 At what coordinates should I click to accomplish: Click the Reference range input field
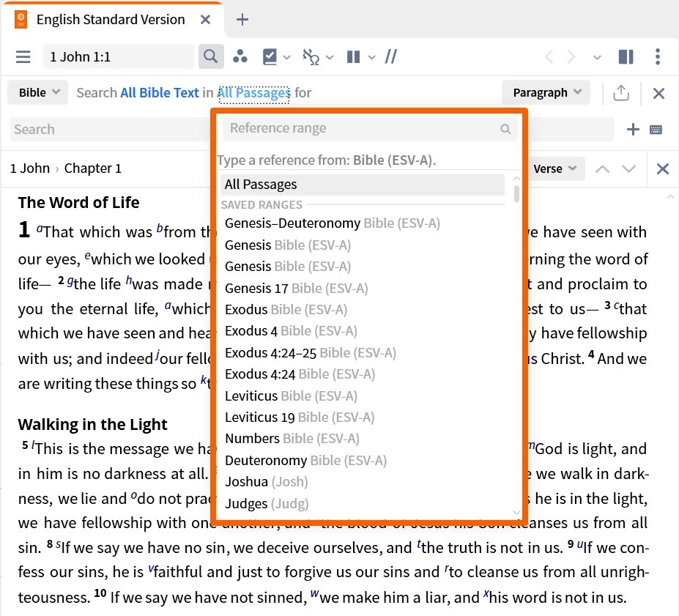tap(370, 128)
